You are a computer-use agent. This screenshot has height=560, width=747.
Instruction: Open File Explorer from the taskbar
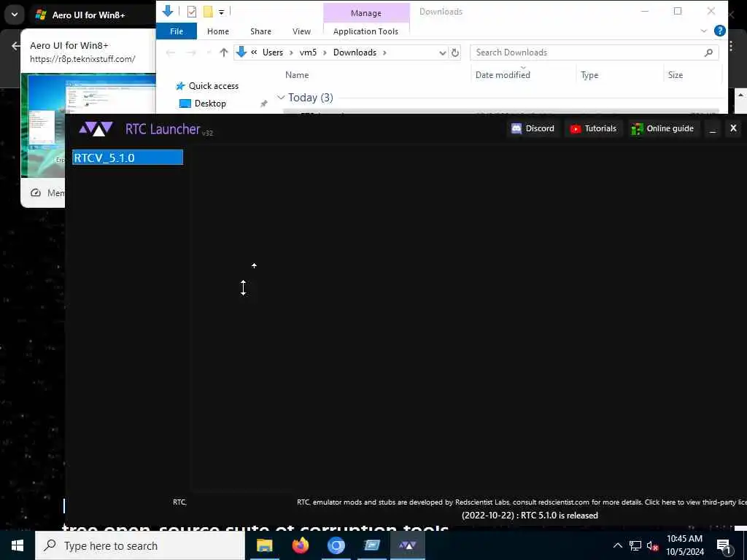[x=264, y=545]
